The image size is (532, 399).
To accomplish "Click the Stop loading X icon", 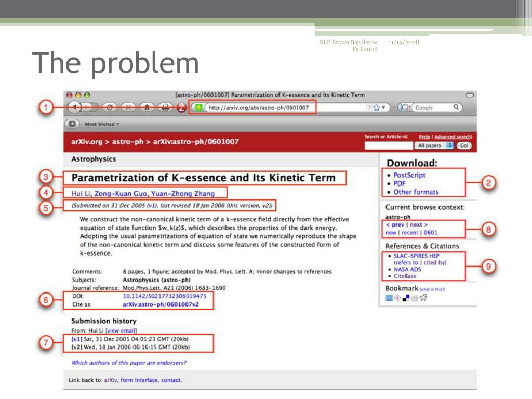I will [128, 108].
